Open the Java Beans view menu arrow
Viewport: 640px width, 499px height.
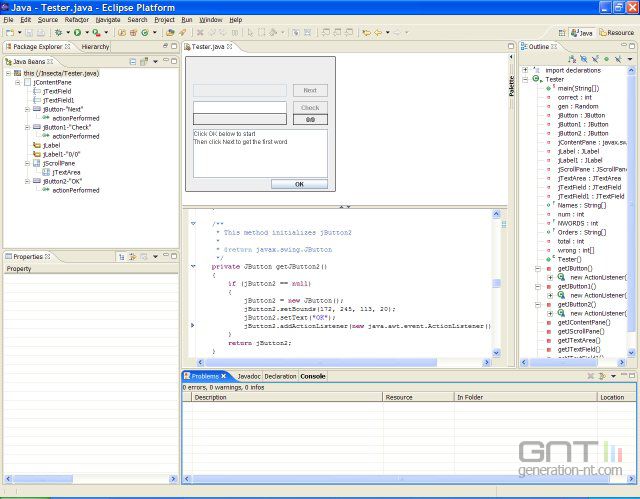click(155, 62)
